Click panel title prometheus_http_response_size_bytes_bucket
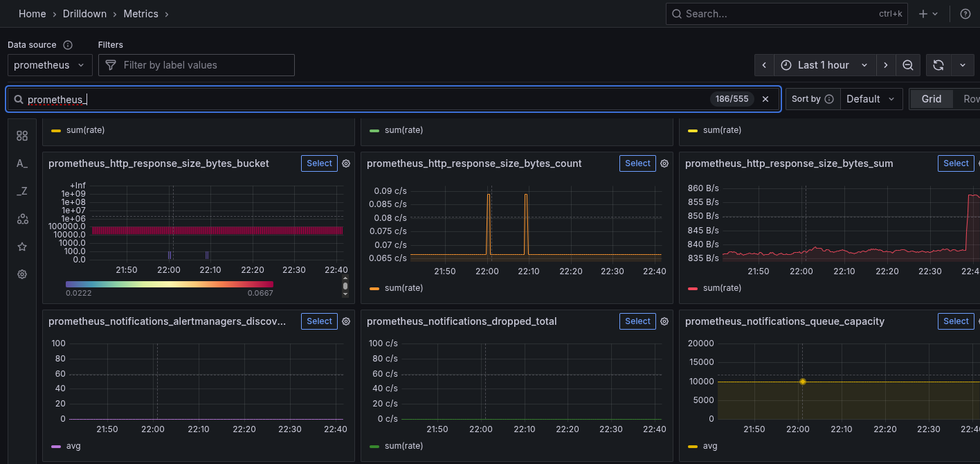 click(158, 163)
